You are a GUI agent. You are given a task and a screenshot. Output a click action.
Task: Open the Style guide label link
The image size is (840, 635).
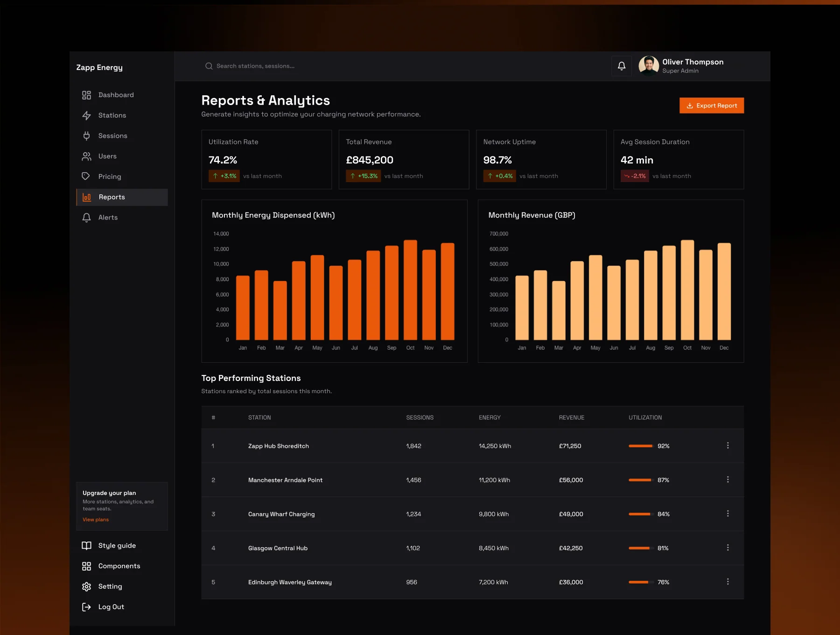click(x=117, y=546)
